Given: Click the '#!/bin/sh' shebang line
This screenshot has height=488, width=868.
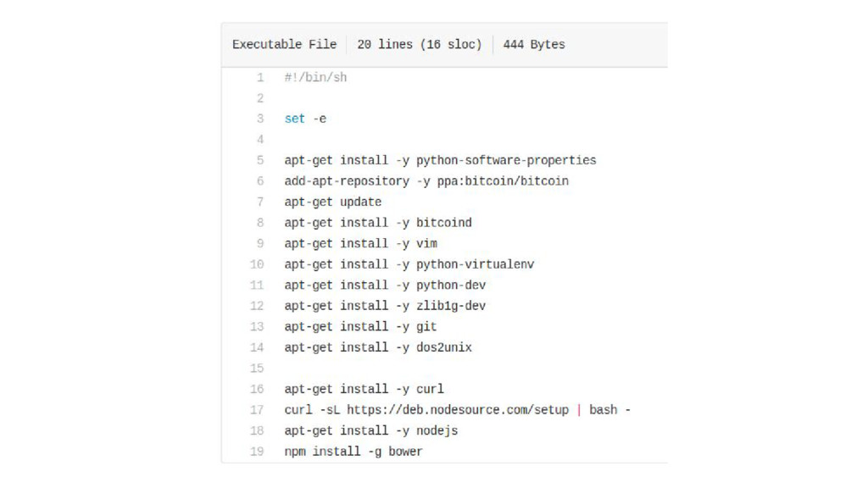Looking at the screenshot, I should (315, 77).
